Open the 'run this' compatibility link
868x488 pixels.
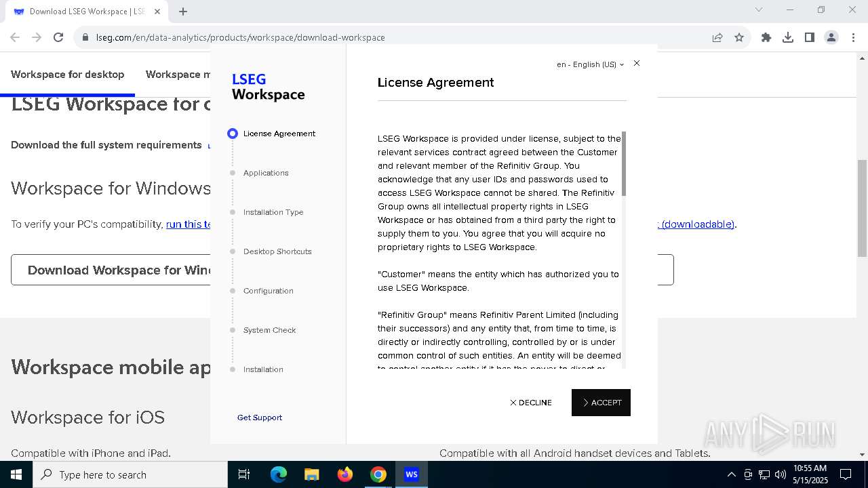(x=189, y=224)
